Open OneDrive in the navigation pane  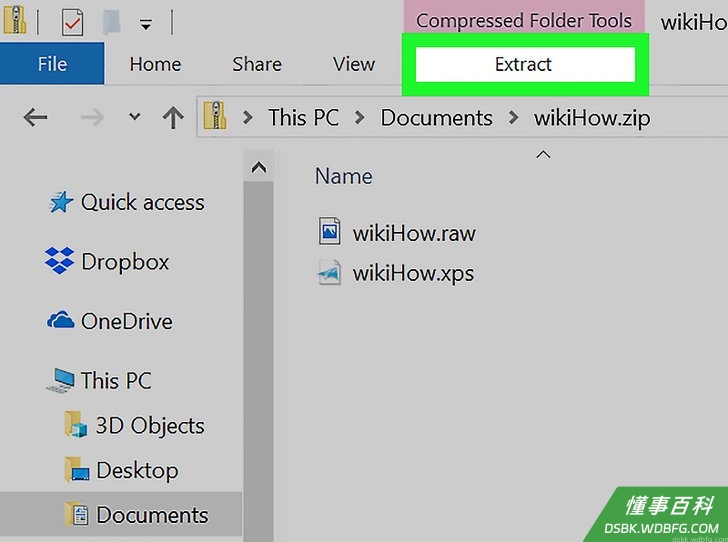(x=127, y=321)
